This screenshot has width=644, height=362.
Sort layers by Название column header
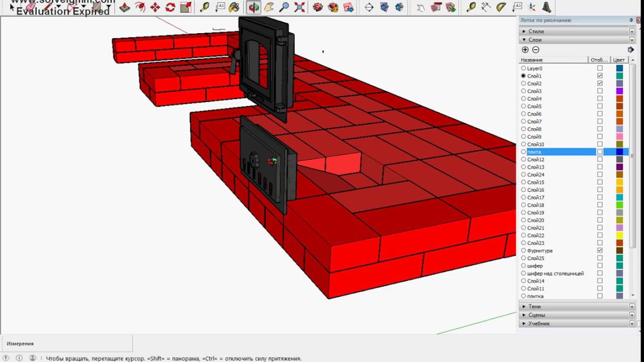tap(553, 60)
